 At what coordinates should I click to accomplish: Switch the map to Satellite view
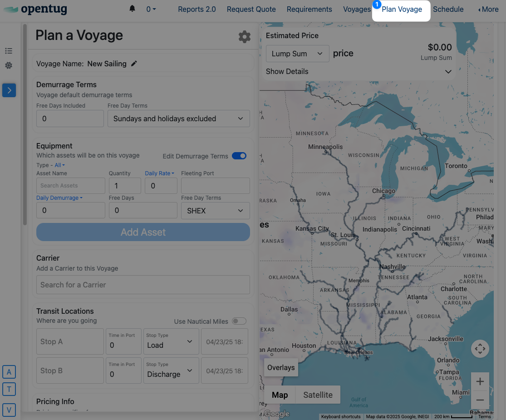tap(318, 395)
